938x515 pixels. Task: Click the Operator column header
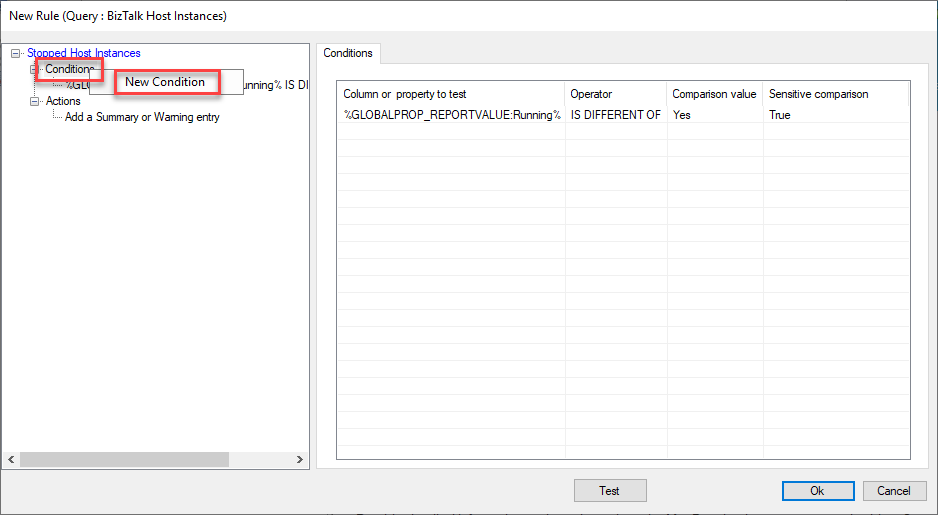(591, 94)
